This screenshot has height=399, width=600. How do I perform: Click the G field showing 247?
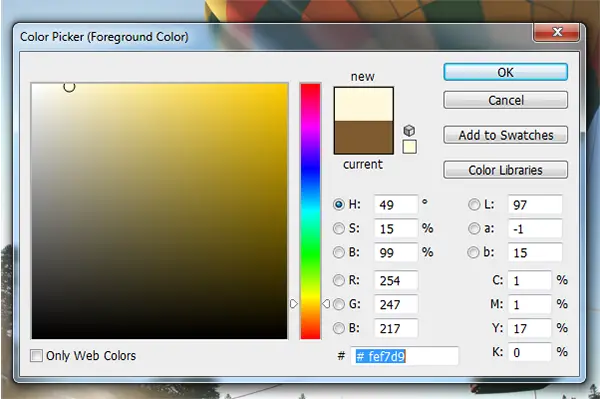pyautogui.click(x=396, y=304)
